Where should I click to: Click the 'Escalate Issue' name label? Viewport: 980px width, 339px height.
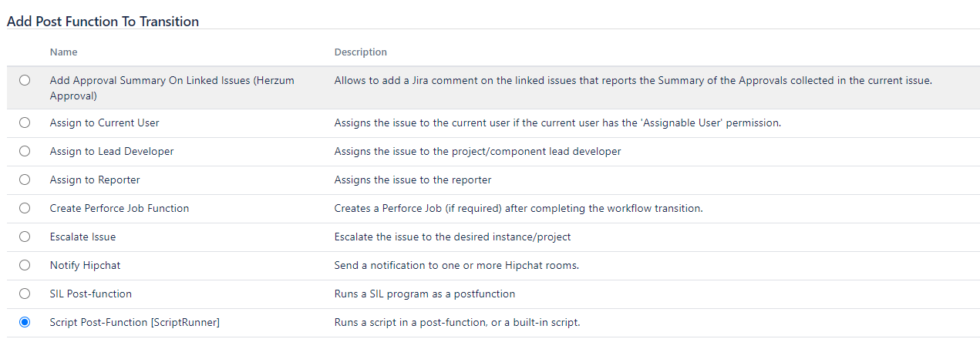83,237
